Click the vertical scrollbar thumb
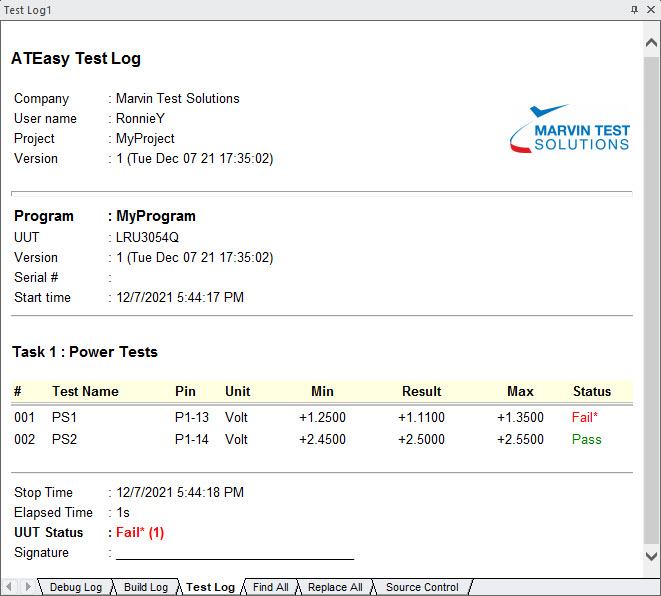 (651, 300)
